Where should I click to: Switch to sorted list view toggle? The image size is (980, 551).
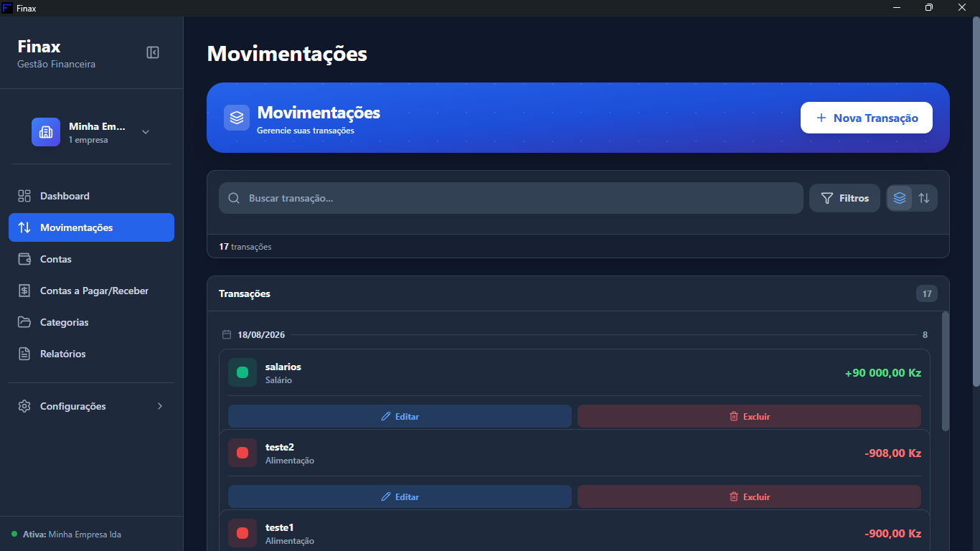click(x=924, y=198)
